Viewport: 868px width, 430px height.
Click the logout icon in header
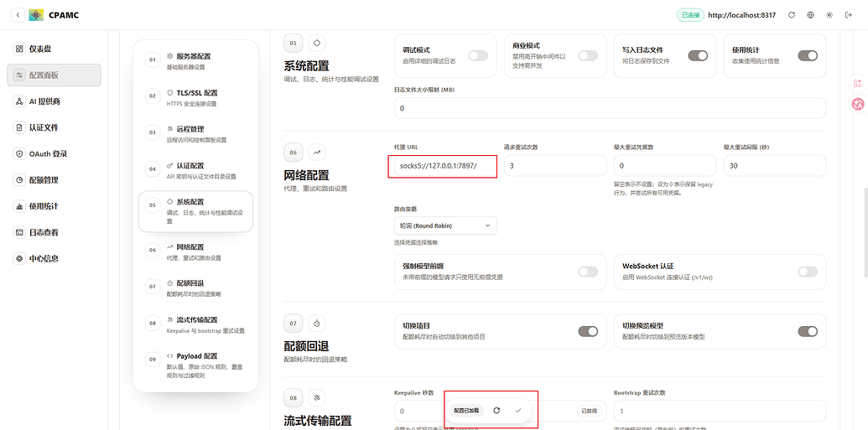pyautogui.click(x=848, y=15)
